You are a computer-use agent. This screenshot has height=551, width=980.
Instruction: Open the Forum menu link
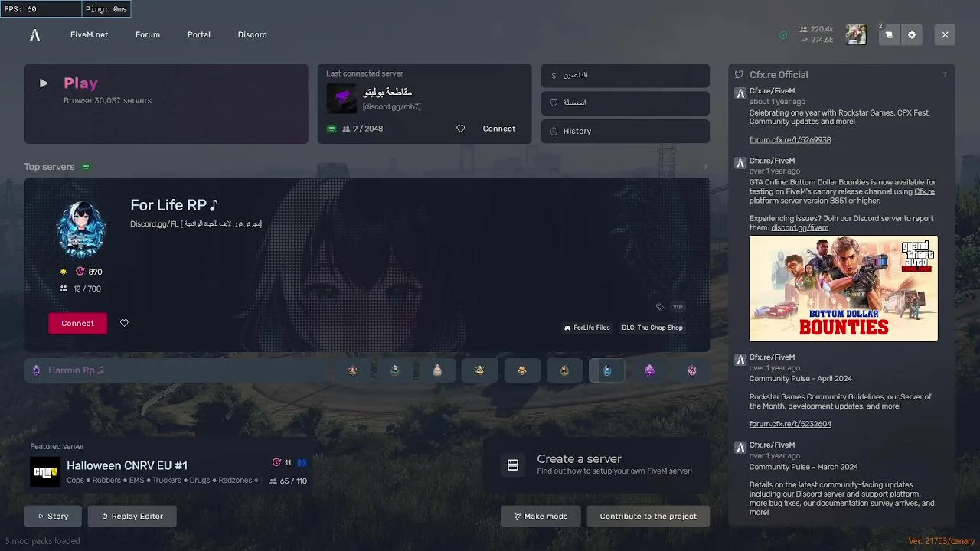pos(148,34)
